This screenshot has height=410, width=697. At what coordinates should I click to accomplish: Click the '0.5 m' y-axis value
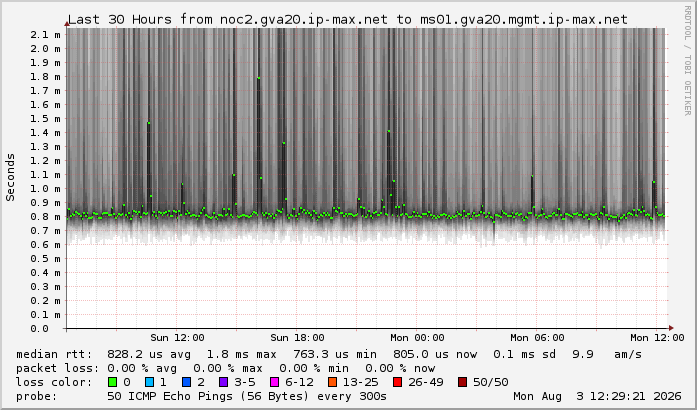point(45,259)
